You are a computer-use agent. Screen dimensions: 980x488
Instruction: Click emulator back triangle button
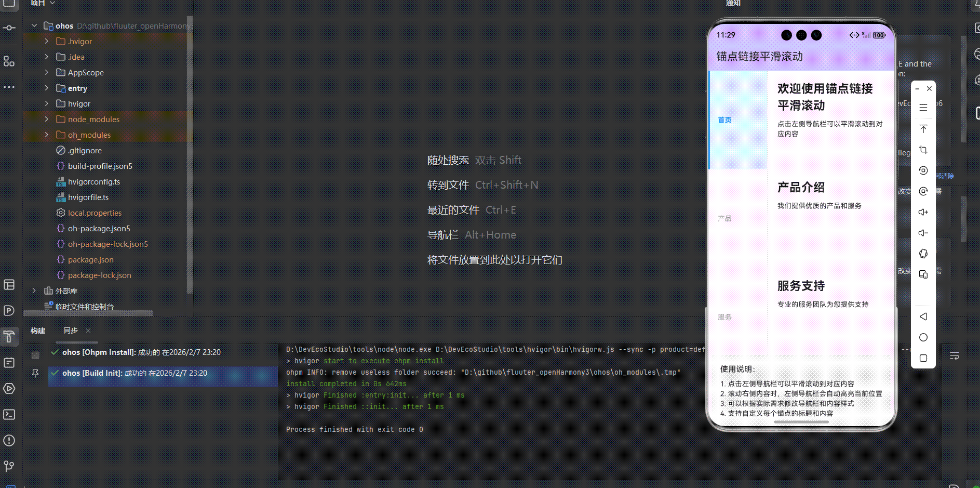pos(923,316)
